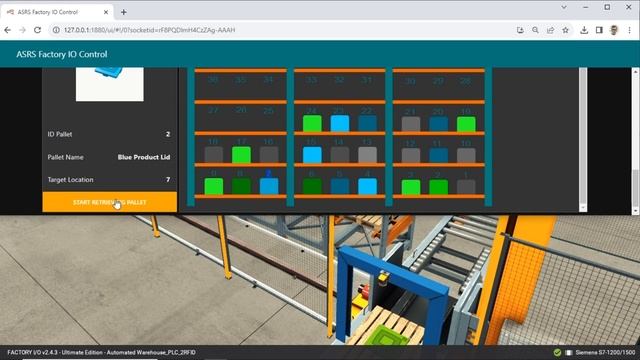Select the gray pallet in slot 18
The width and height of the screenshot is (640, 360).
point(213,155)
